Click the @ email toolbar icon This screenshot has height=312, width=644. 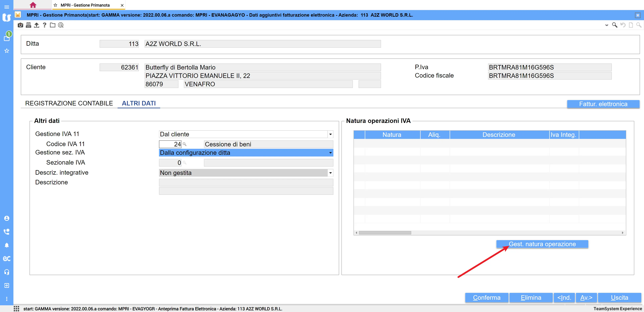(x=61, y=25)
